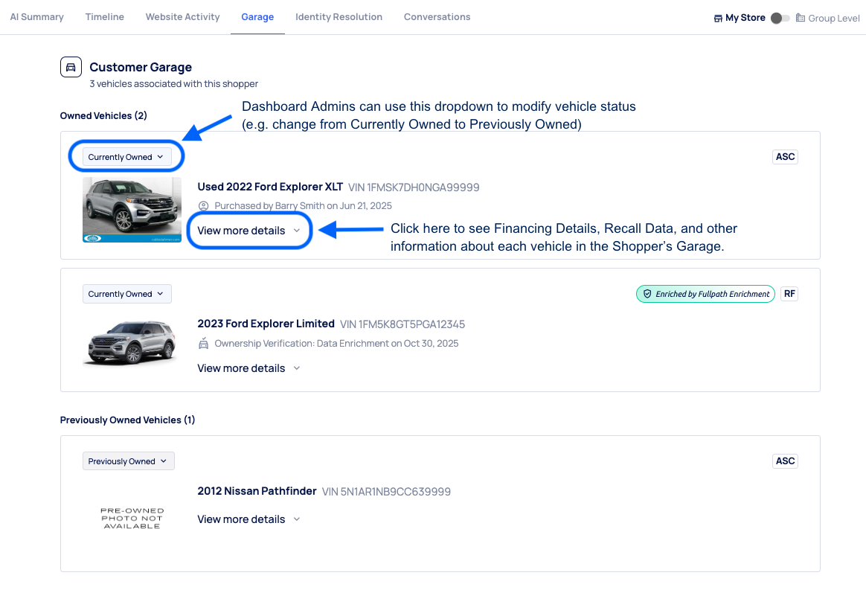Screen dimensions: 866x616
Task: Click the Group Level building icon
Action: (801, 18)
